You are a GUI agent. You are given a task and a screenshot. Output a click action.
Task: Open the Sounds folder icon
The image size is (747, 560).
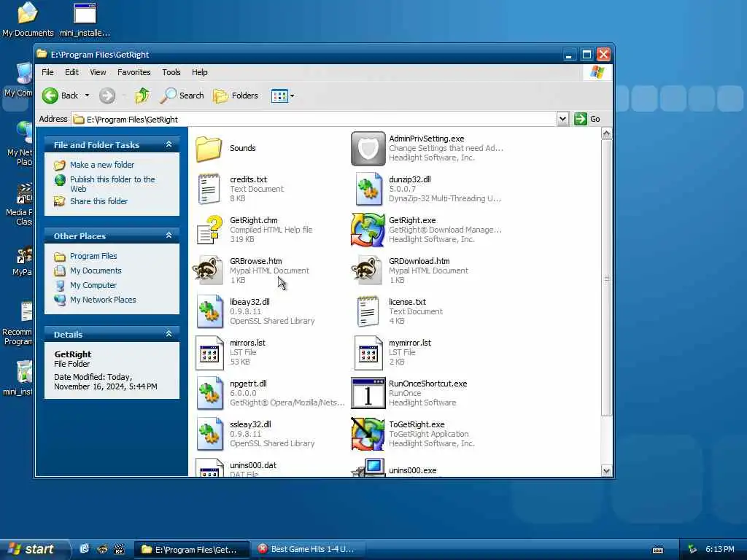click(209, 149)
